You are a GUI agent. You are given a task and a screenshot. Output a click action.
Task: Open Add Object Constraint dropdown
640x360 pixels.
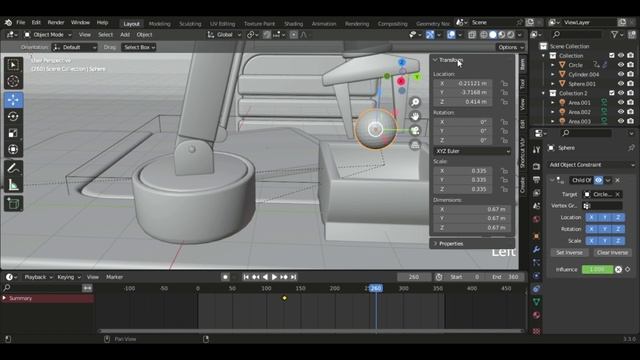tap(591, 165)
